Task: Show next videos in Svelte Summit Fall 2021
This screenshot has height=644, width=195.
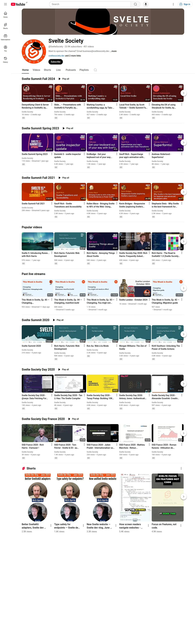Action: point(183,192)
